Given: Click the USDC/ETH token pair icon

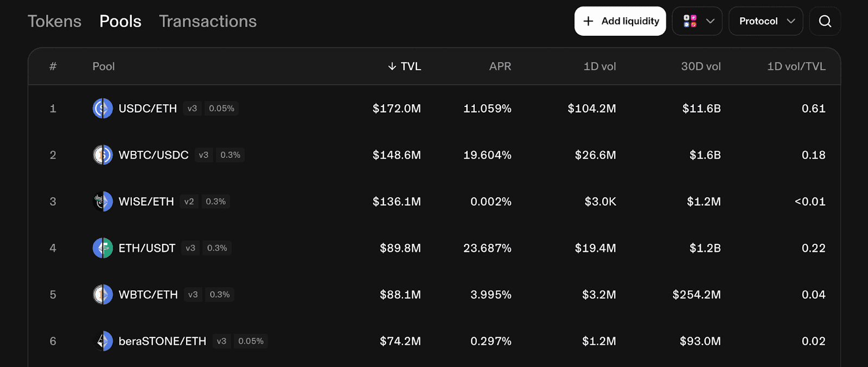Looking at the screenshot, I should tap(103, 108).
